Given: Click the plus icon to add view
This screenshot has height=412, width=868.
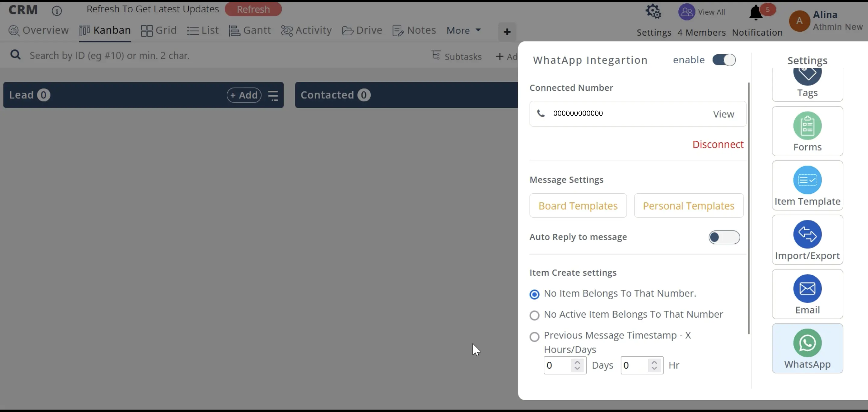Looking at the screenshot, I should point(507,32).
